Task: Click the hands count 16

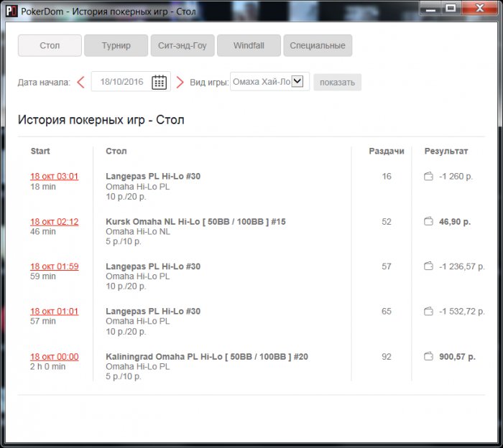Action: pos(387,176)
